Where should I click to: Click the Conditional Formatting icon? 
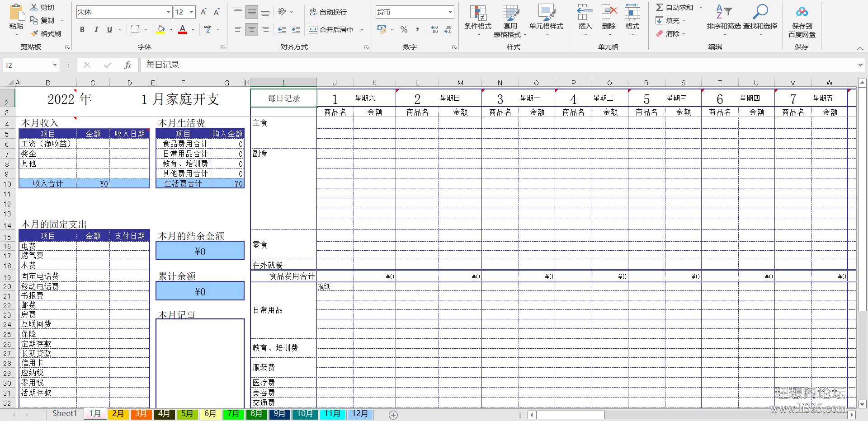(477, 14)
